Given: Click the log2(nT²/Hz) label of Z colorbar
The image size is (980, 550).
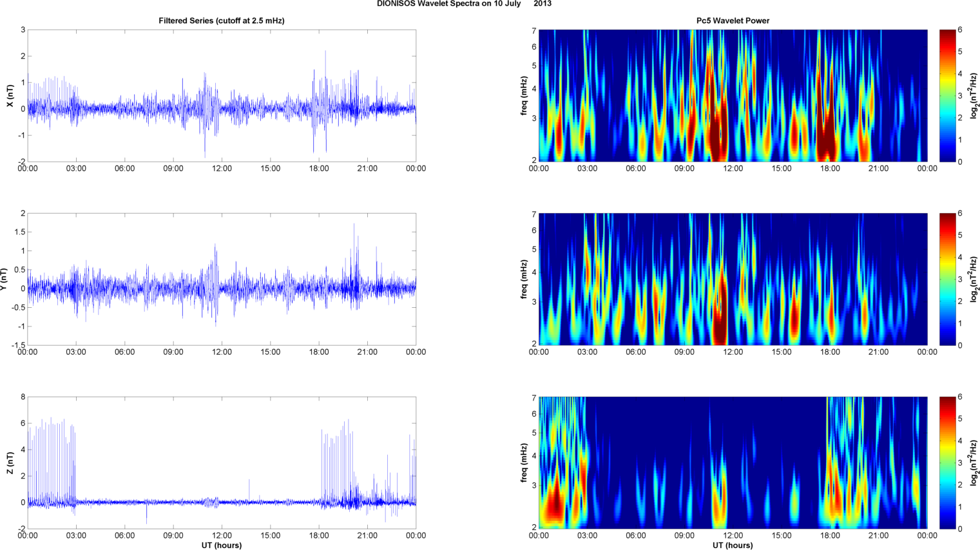Looking at the screenshot, I should pos(975,463).
